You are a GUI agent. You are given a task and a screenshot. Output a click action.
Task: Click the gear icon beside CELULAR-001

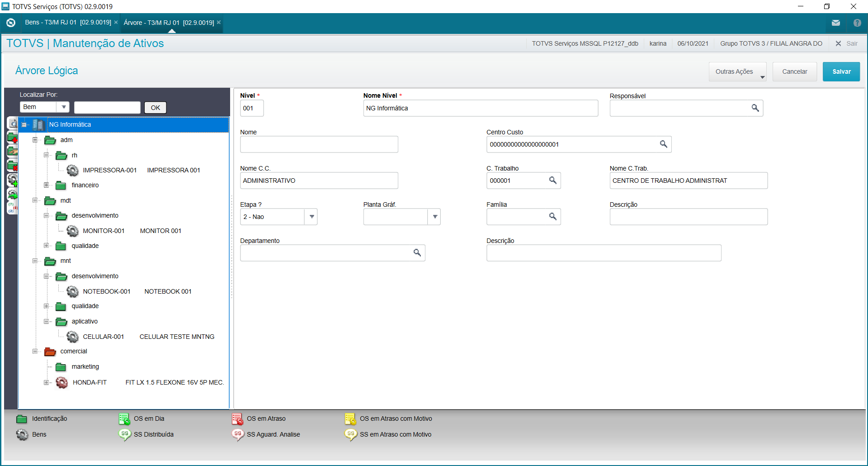tap(72, 337)
